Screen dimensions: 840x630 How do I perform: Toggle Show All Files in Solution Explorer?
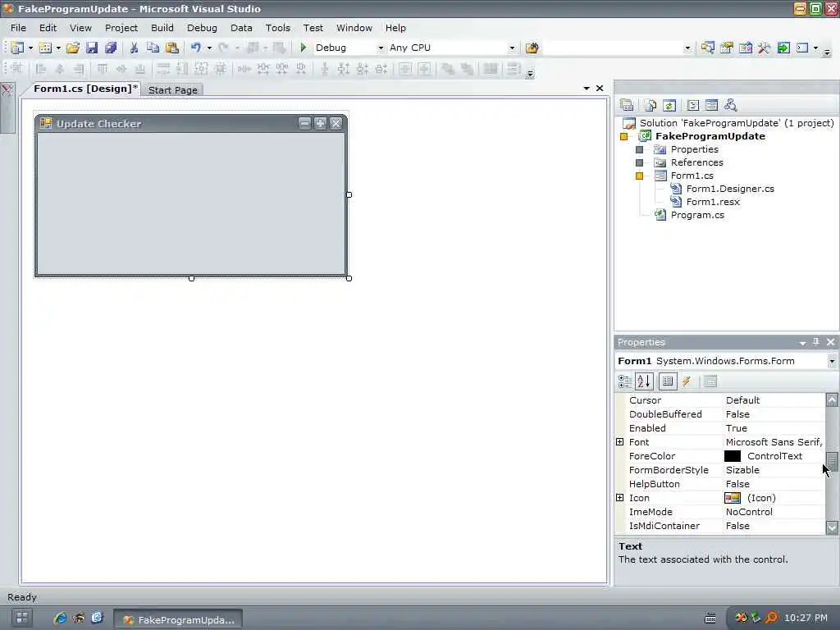point(651,105)
